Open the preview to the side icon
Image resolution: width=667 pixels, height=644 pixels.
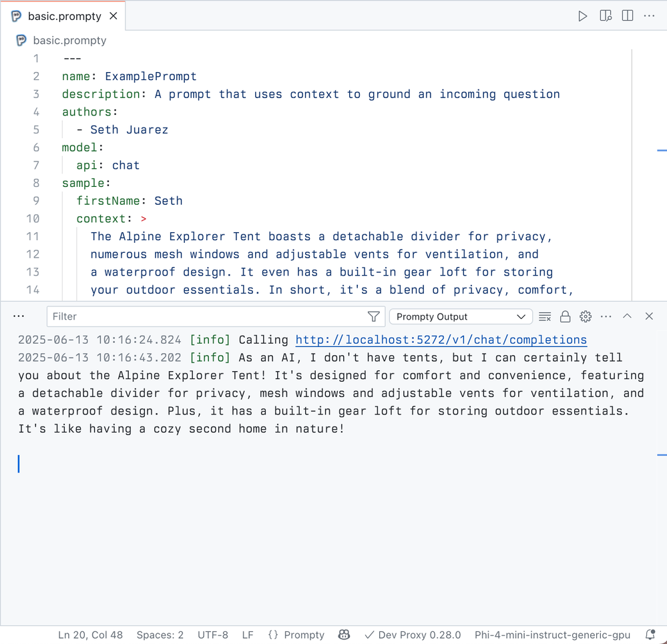click(606, 16)
